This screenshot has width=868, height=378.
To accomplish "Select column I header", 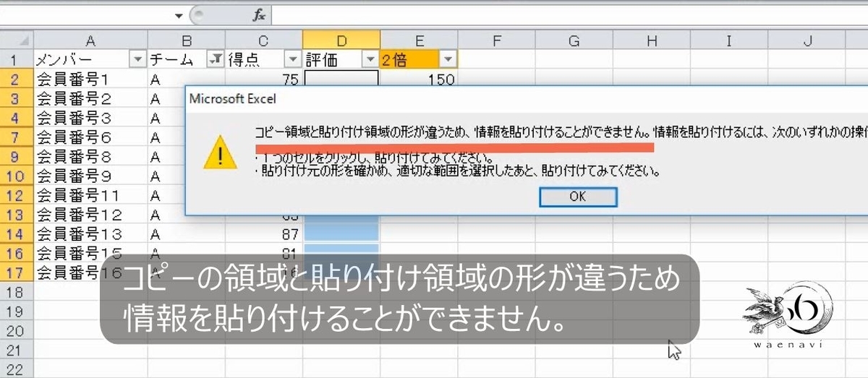I will point(729,41).
